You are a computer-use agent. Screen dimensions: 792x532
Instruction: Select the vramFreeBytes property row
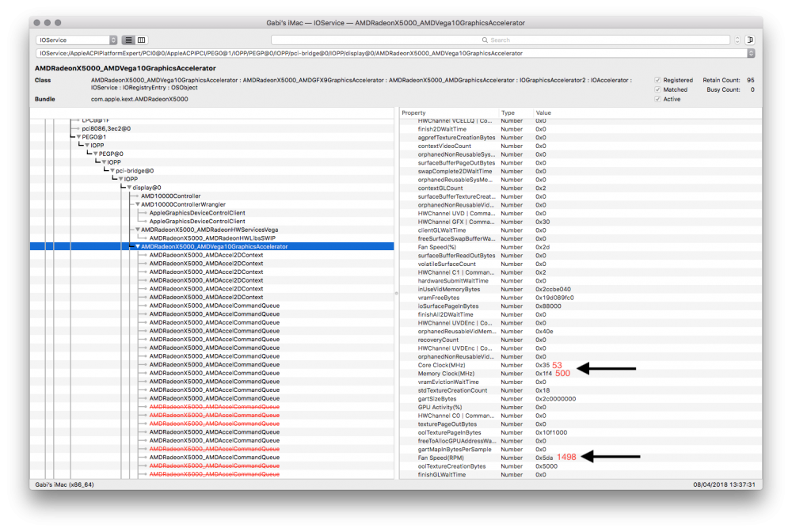[581, 298]
